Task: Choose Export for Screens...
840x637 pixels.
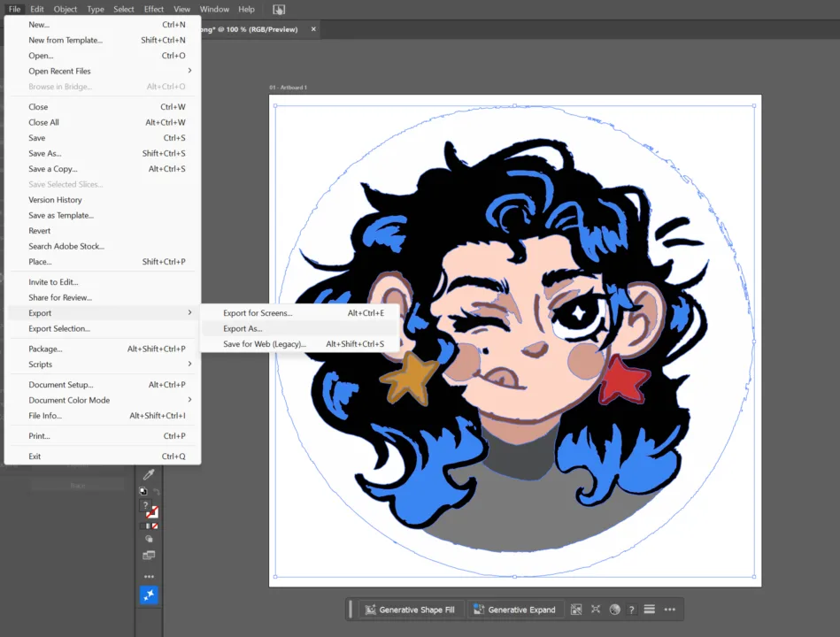Action: pos(299,312)
